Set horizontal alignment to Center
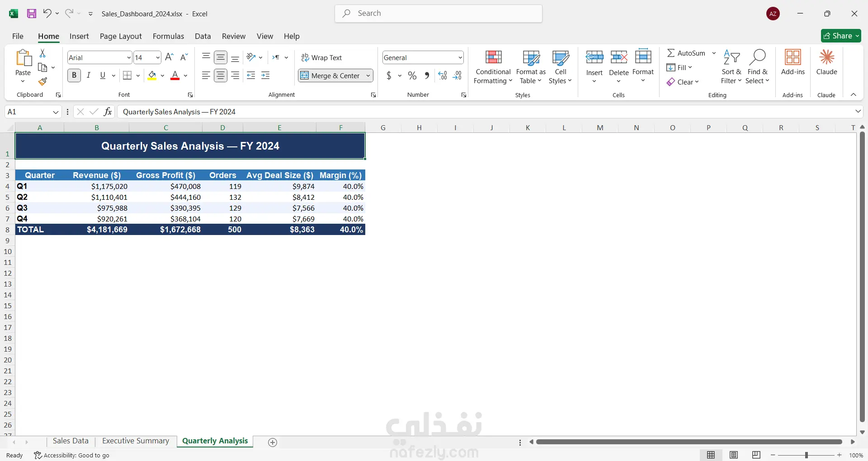 click(221, 75)
